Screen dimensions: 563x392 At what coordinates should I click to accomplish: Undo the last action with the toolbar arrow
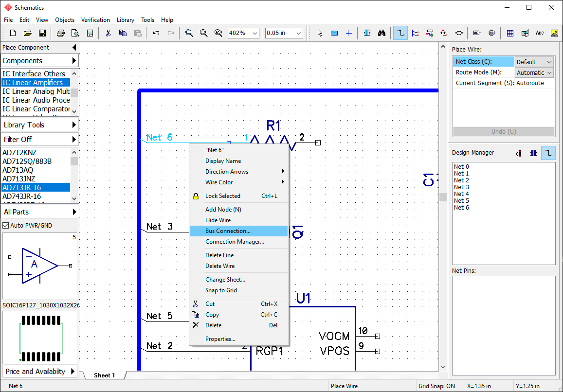(x=156, y=33)
